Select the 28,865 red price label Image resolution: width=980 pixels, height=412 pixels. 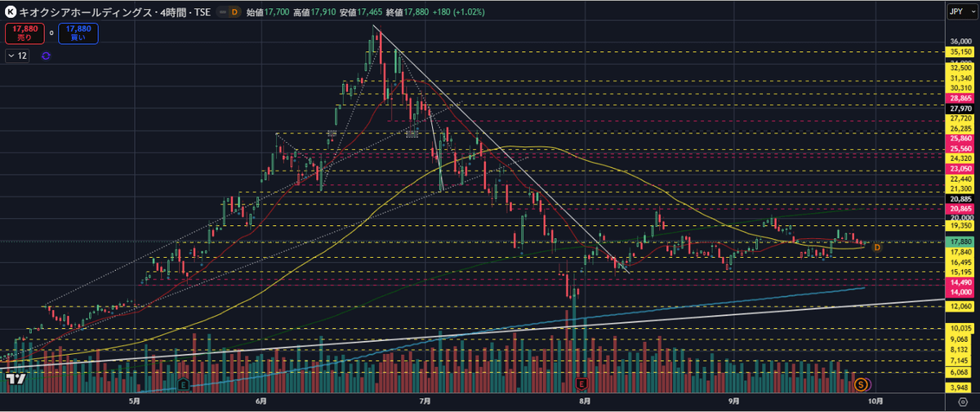tap(960, 97)
